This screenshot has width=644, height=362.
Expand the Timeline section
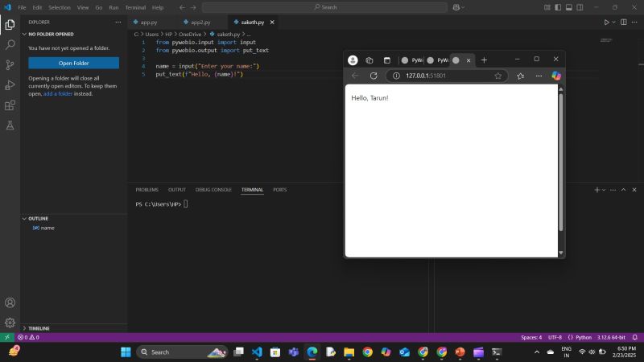tap(37, 328)
